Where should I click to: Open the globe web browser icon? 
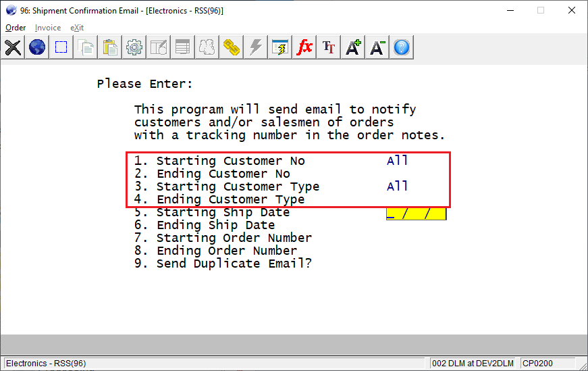[x=37, y=47]
